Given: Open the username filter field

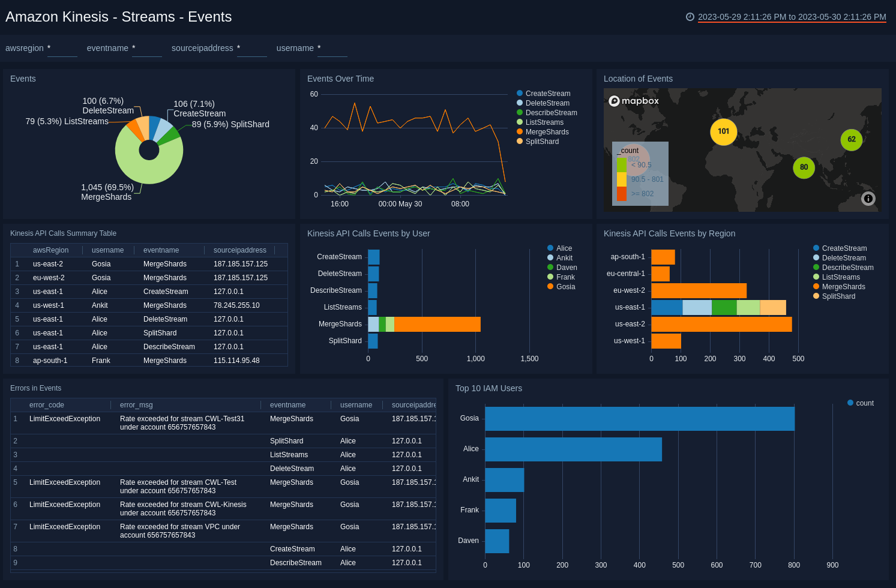Looking at the screenshot, I should pos(332,49).
